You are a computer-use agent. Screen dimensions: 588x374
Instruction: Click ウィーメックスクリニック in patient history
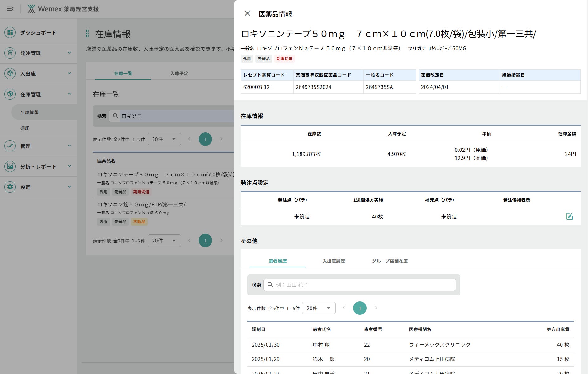pos(440,345)
